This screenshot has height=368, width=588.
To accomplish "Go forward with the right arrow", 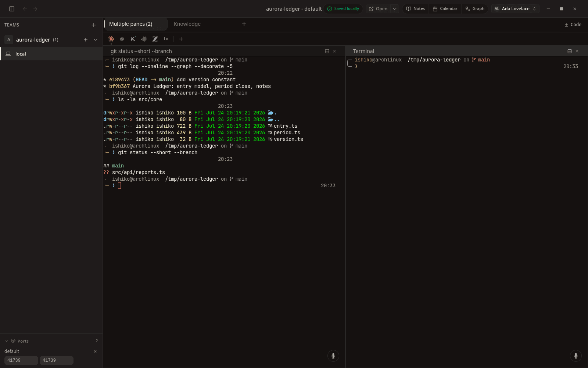I will [x=35, y=9].
